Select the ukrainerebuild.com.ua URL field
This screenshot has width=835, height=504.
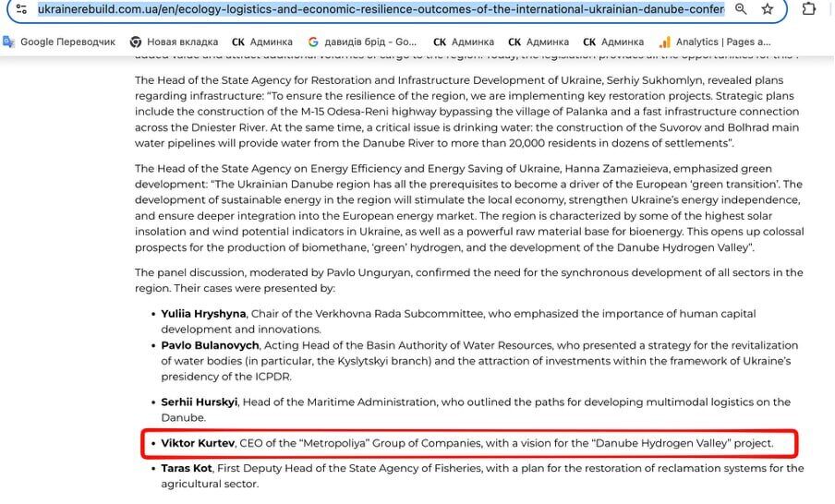click(381, 9)
